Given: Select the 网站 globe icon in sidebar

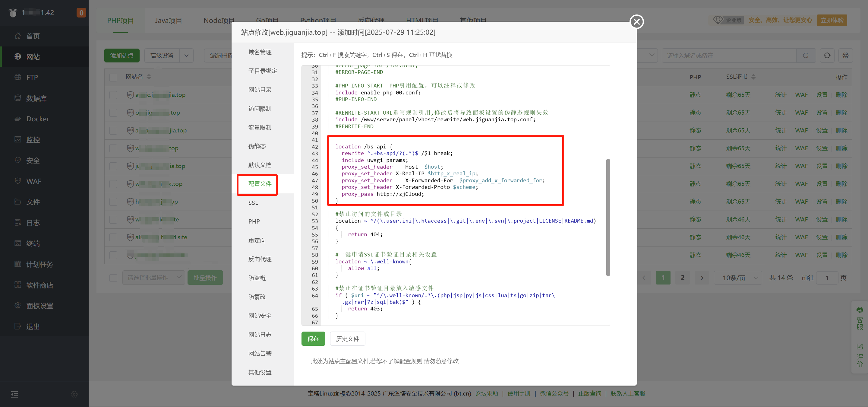Looking at the screenshot, I should [x=18, y=57].
